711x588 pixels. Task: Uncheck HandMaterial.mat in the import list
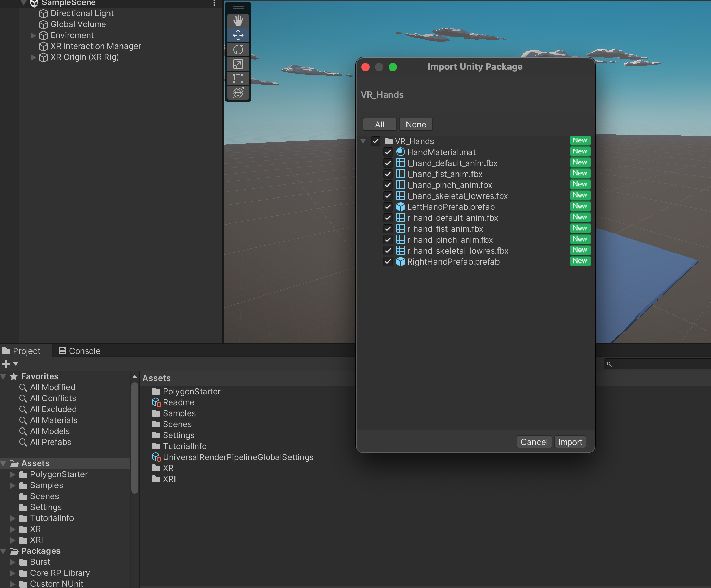(388, 152)
